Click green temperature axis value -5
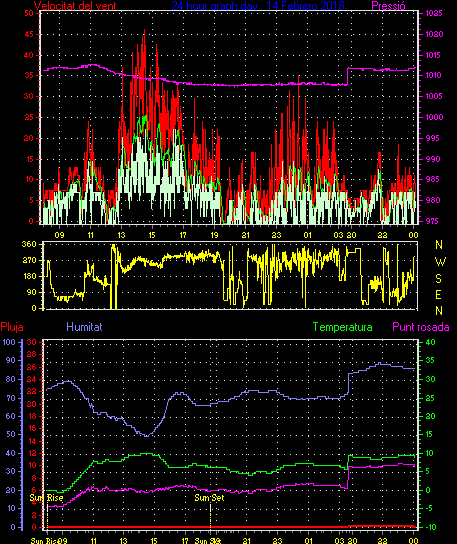 [429, 508]
